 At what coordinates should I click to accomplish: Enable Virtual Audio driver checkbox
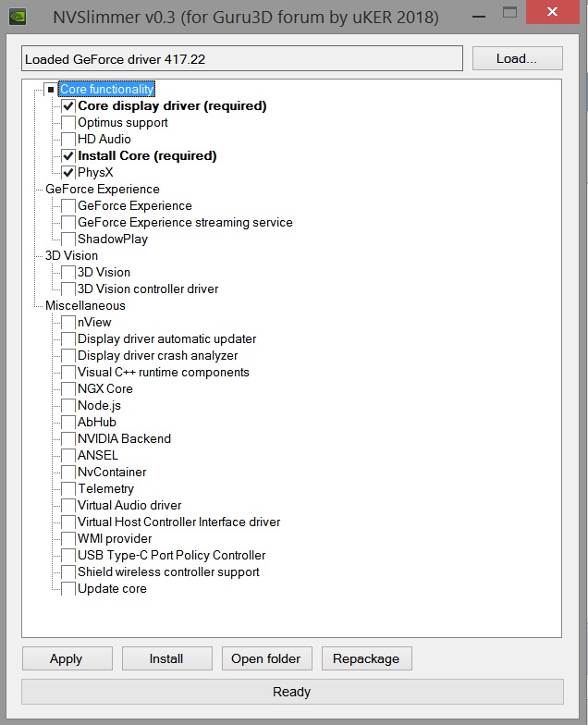tap(68, 505)
